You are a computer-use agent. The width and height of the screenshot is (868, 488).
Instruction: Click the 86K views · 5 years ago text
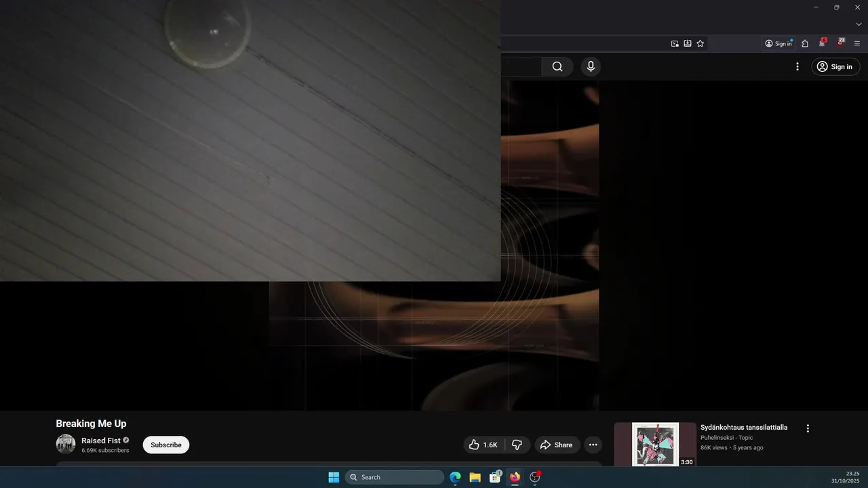click(732, 448)
